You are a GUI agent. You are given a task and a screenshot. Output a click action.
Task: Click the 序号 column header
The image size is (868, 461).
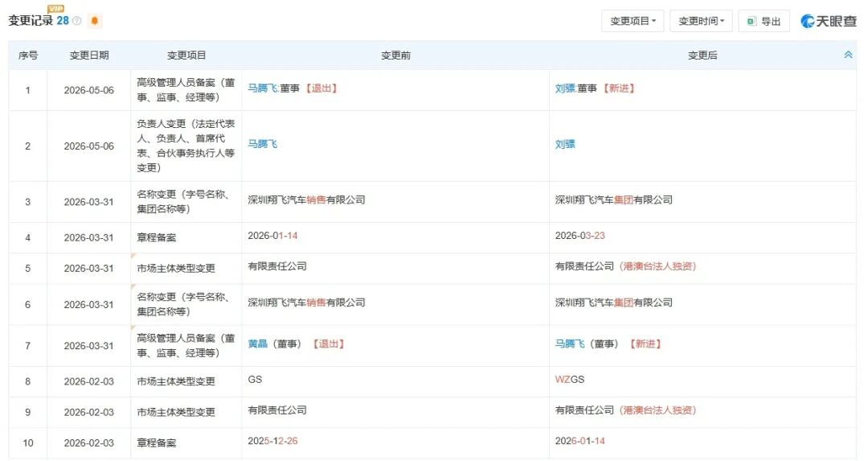click(x=27, y=56)
